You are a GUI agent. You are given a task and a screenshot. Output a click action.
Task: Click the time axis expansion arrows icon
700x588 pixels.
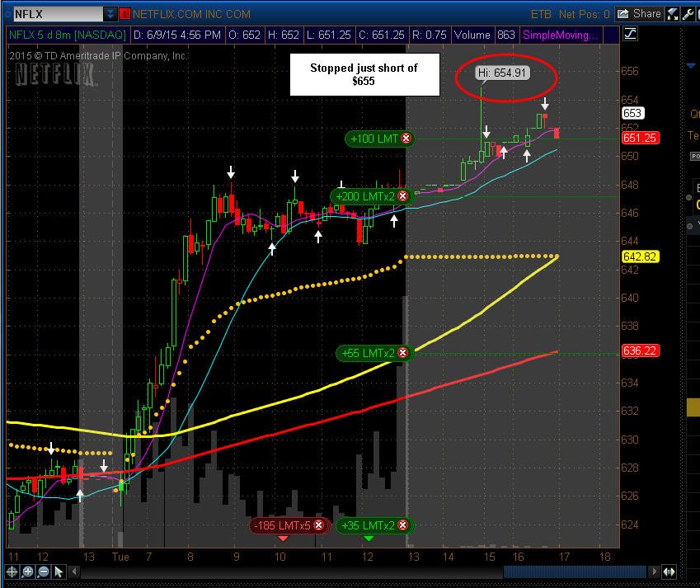(669, 572)
